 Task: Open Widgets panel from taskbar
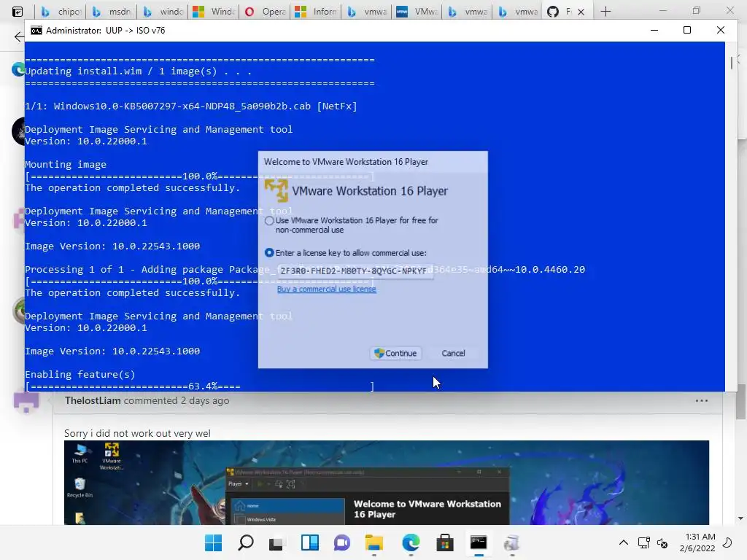(309, 542)
